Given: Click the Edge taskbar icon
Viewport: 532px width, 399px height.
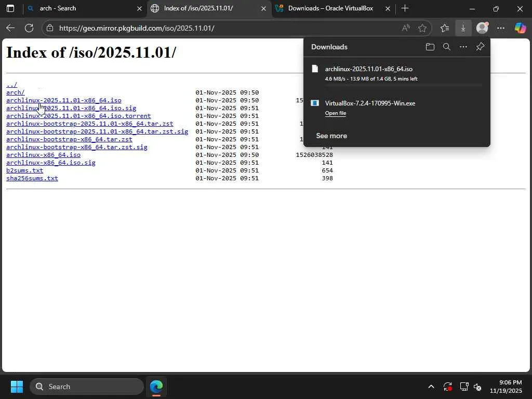Looking at the screenshot, I should coord(156,387).
